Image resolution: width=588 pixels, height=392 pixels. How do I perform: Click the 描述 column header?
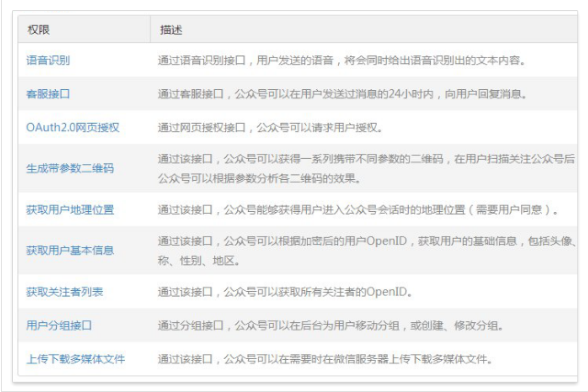click(171, 29)
